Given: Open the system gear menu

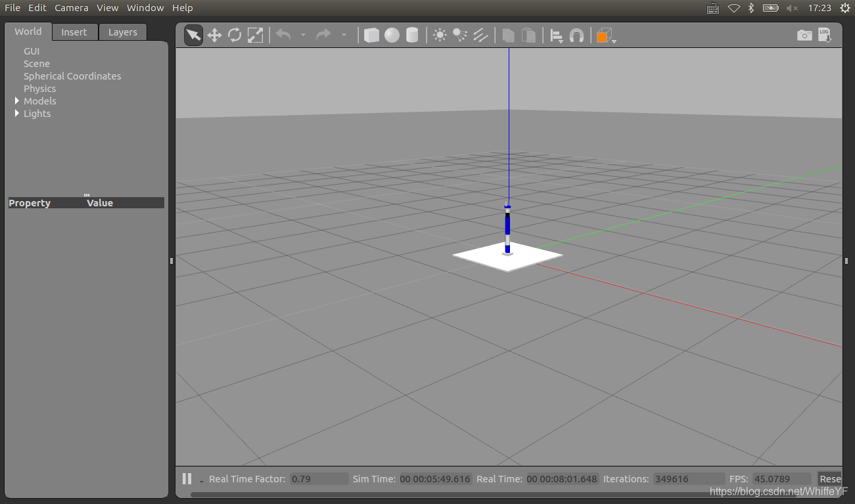Looking at the screenshot, I should tap(845, 8).
